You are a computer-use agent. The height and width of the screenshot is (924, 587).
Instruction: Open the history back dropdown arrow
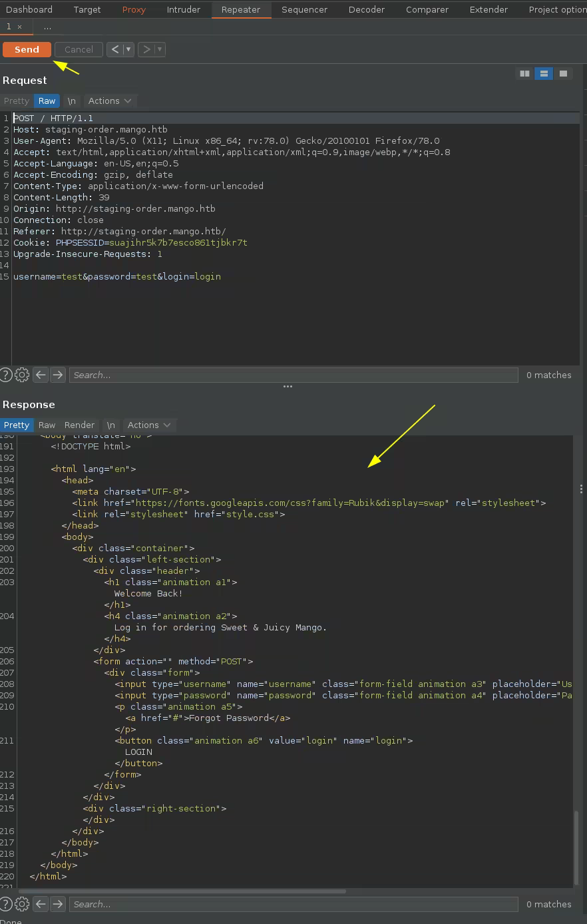click(128, 49)
